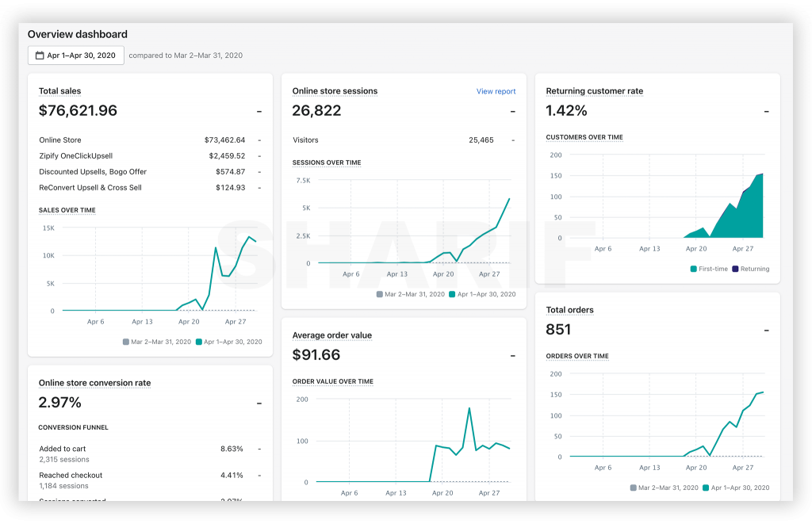812x524 pixels.
Task: Click the Added to cart funnel row
Action: (150, 453)
